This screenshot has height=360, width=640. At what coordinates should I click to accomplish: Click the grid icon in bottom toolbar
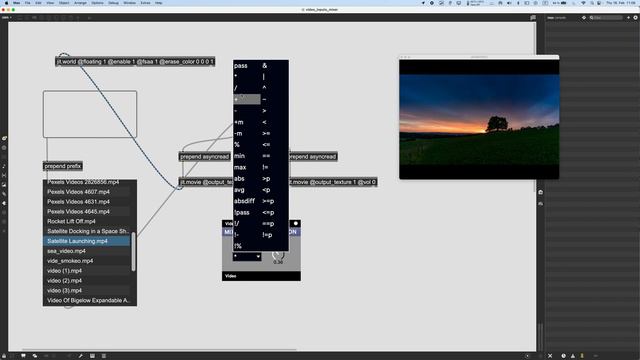point(92,356)
